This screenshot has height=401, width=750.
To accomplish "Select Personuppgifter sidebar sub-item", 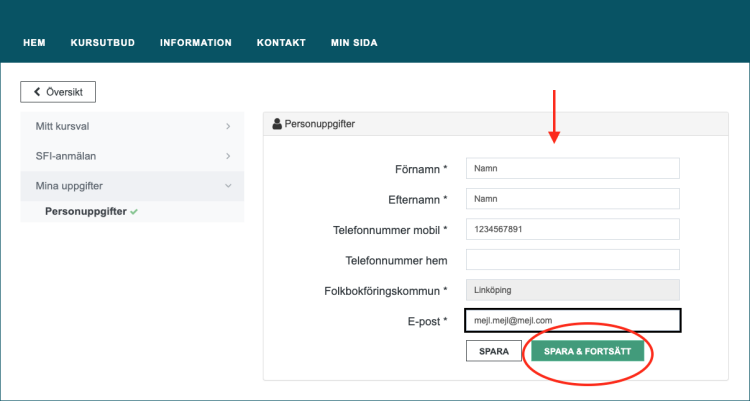I will pos(86,211).
